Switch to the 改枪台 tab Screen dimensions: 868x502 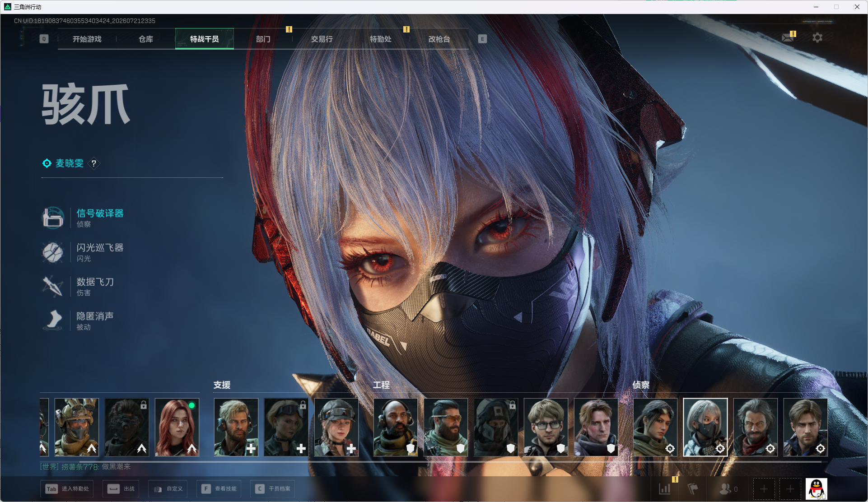[439, 39]
